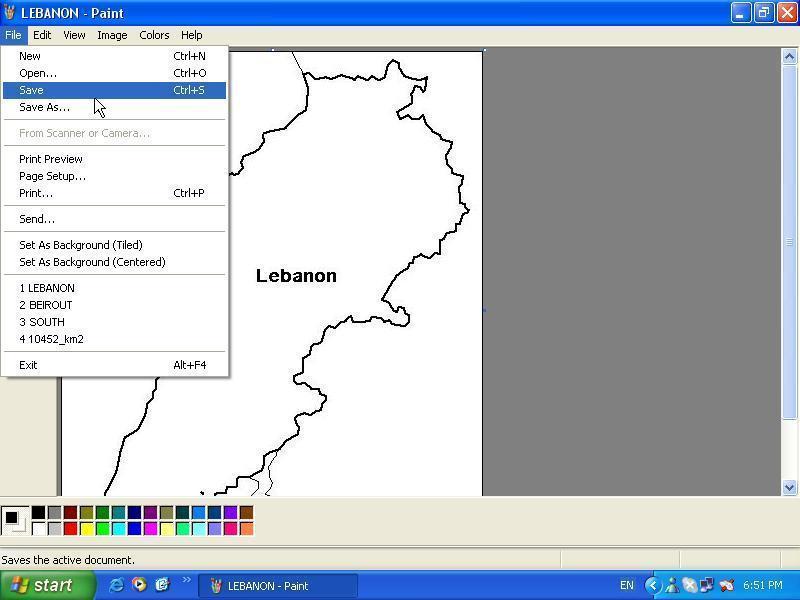Pick the dark green color swatch
Image resolution: width=800 pixels, height=600 pixels.
[103, 512]
